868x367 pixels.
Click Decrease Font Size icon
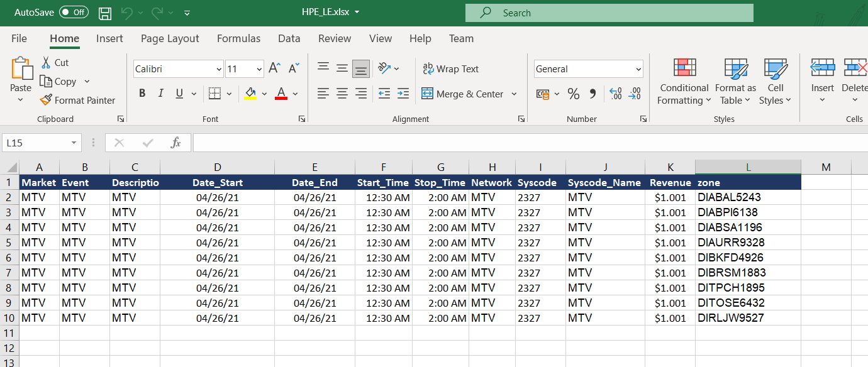(x=293, y=68)
